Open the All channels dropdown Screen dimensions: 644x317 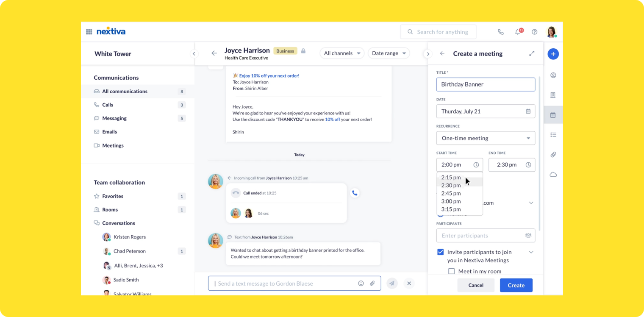click(x=342, y=53)
